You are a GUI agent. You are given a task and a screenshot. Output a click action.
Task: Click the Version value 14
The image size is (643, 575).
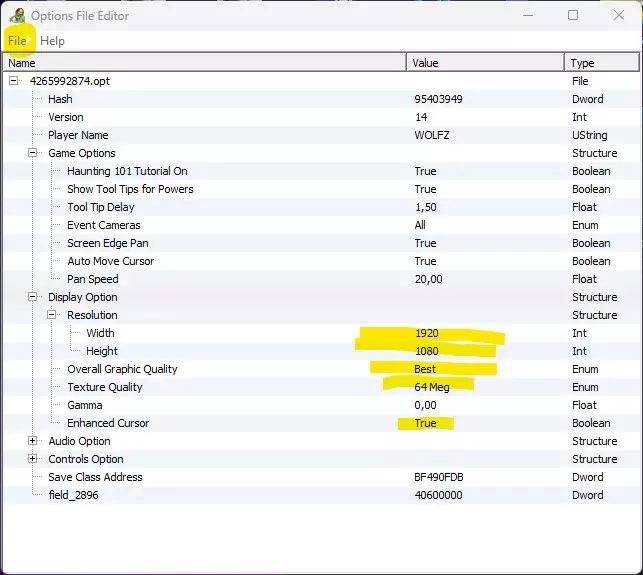point(421,117)
